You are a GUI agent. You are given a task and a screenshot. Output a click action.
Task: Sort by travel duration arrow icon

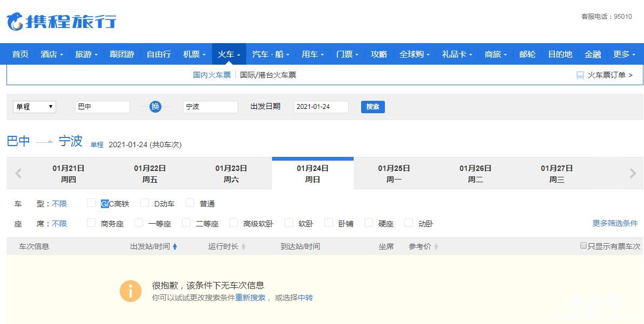coord(243,247)
